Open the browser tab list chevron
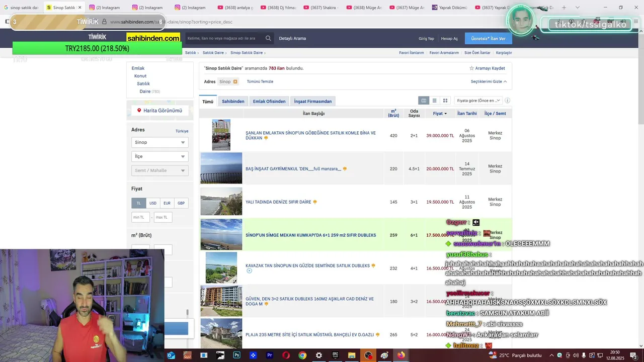 577,8
